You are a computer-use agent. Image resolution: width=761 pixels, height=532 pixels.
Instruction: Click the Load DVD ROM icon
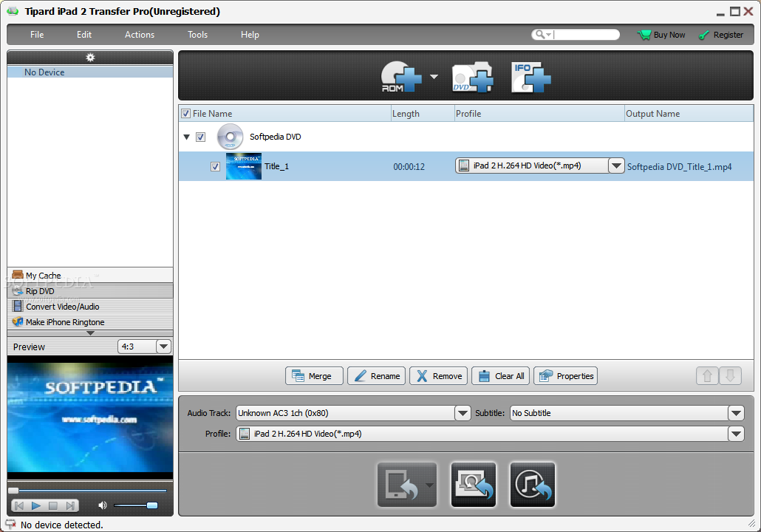[400, 77]
